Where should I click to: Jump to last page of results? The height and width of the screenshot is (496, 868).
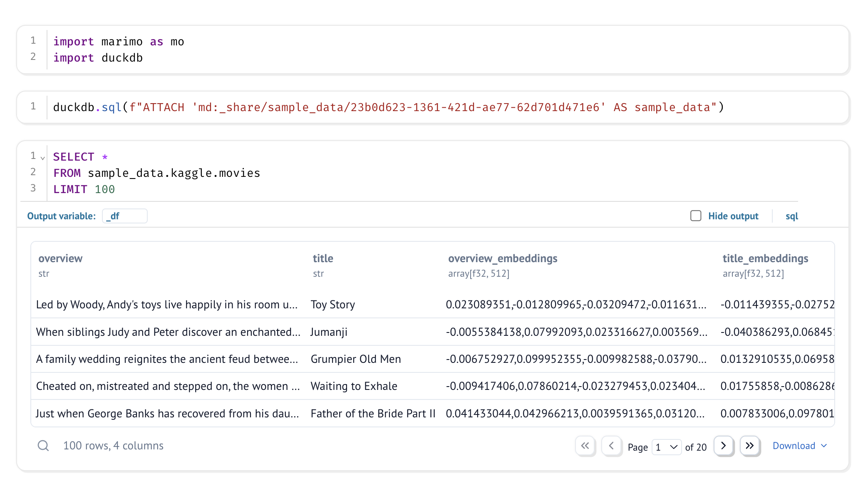point(750,446)
